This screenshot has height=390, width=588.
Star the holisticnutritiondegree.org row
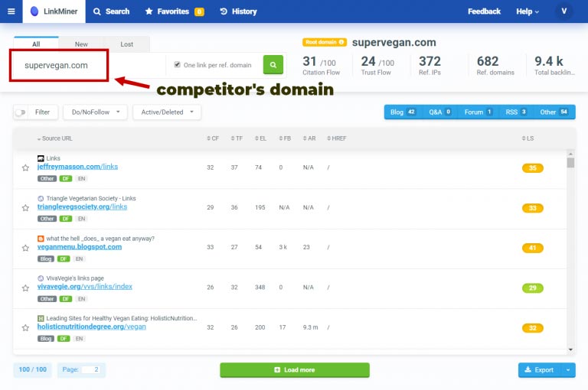(x=25, y=327)
